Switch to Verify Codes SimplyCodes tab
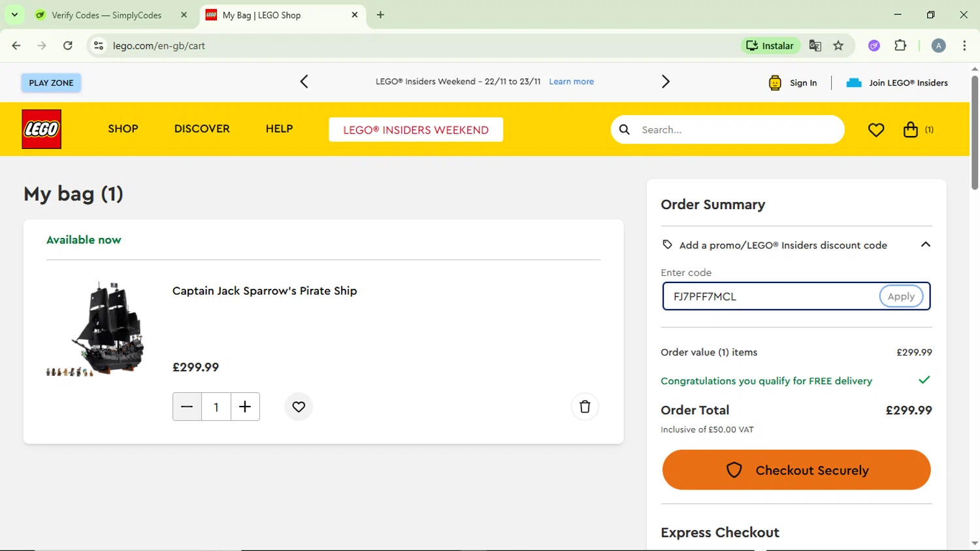This screenshot has width=980, height=551. [x=106, y=15]
